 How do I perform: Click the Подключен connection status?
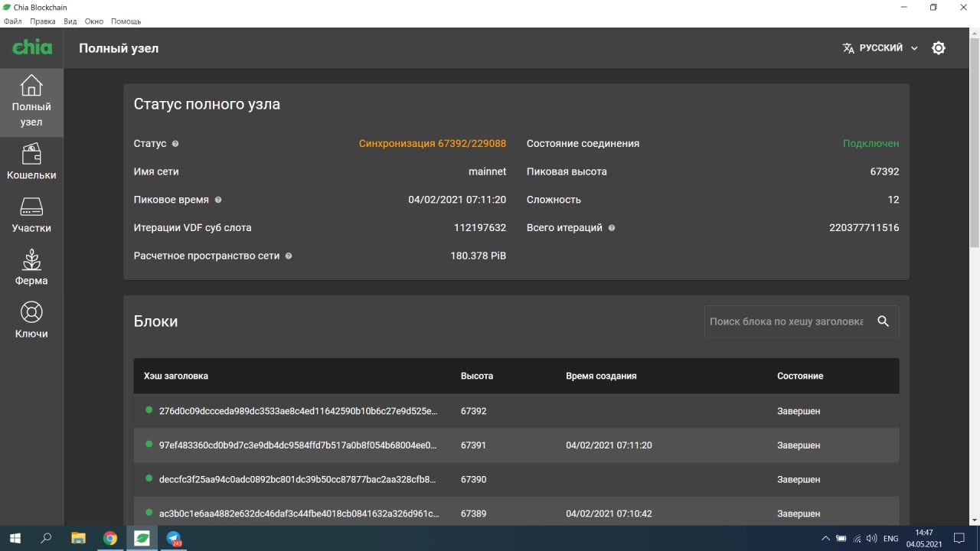point(871,144)
